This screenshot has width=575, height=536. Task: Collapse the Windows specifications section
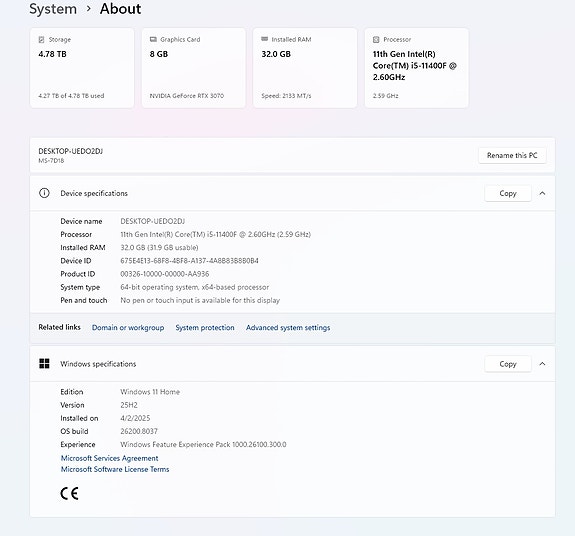[x=542, y=364]
